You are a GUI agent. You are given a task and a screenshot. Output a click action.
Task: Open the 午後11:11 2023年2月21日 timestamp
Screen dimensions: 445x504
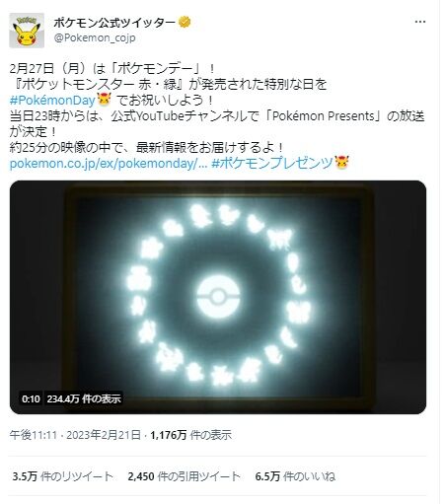pyautogui.click(x=75, y=435)
